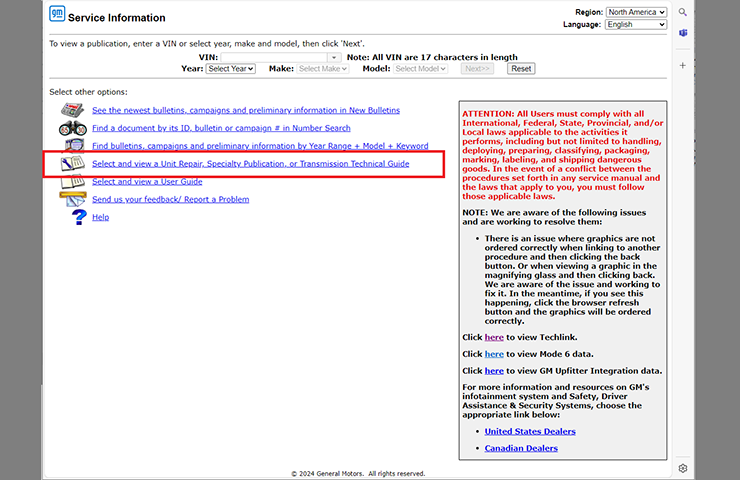Open the Region dropdown
The image size is (740, 480).
tap(636, 12)
